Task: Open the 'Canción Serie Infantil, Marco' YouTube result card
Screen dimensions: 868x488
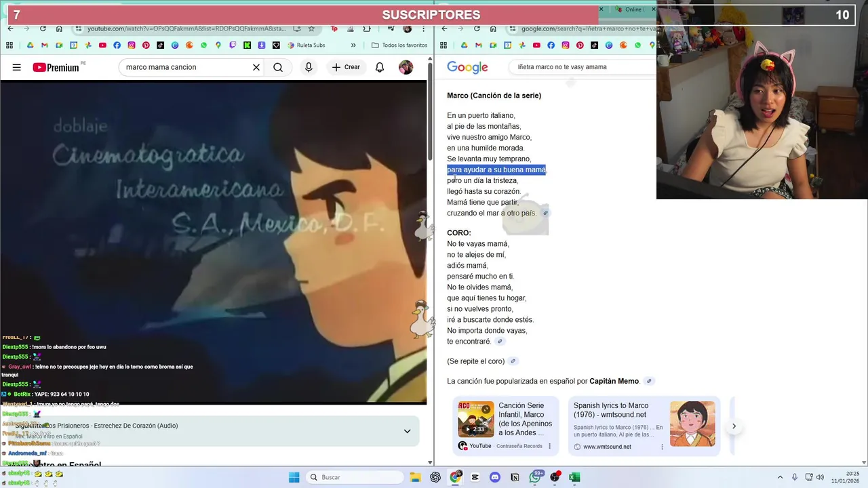Action: pyautogui.click(x=506, y=426)
